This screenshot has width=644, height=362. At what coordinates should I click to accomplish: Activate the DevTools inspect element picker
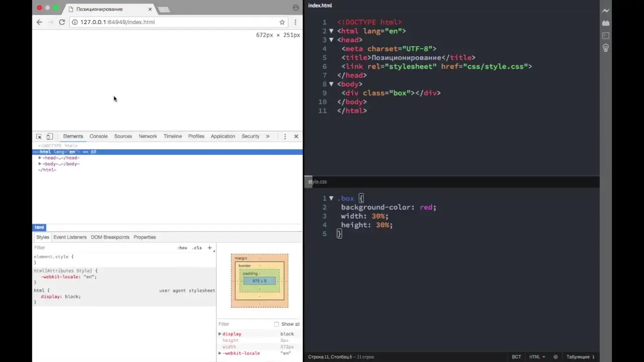pyautogui.click(x=39, y=136)
